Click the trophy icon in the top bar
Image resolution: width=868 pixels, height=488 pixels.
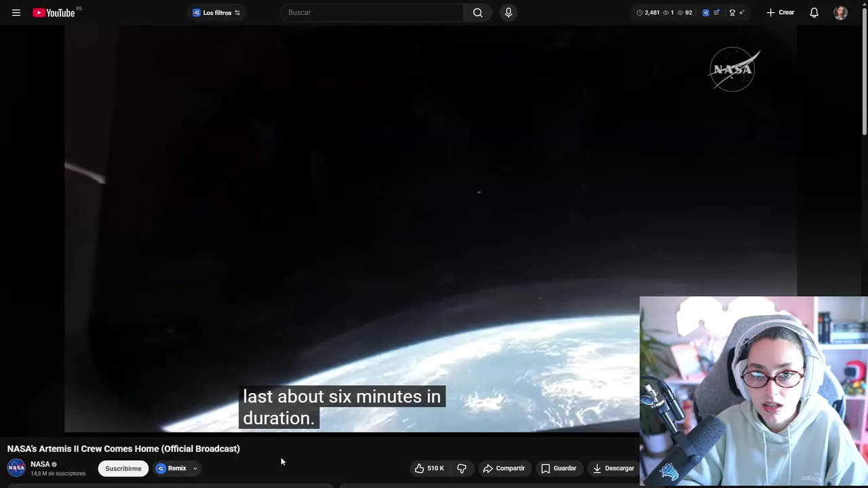732,13
